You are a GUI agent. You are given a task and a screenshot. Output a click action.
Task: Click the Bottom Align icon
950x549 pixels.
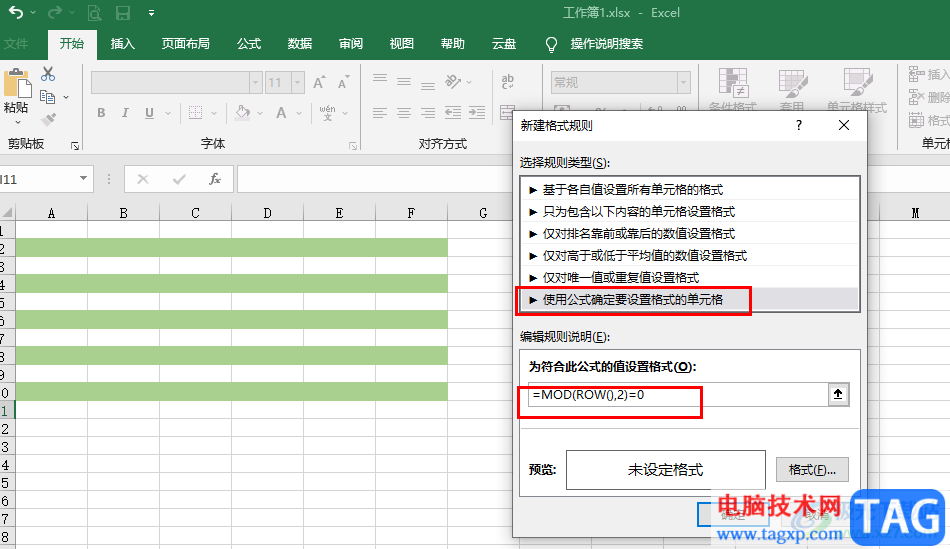click(428, 85)
